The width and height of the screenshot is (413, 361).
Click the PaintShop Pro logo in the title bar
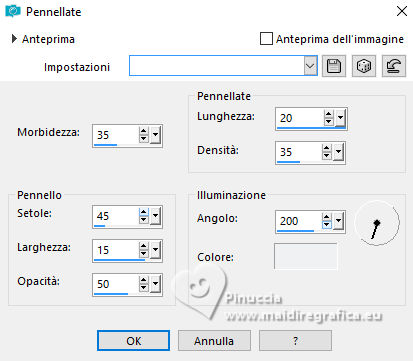pos(13,12)
